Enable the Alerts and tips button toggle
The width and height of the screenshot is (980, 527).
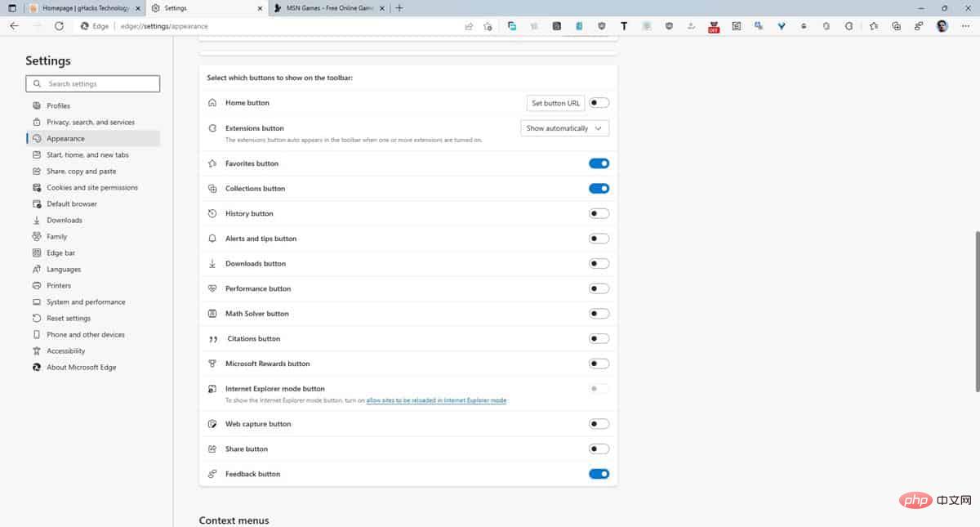599,239
